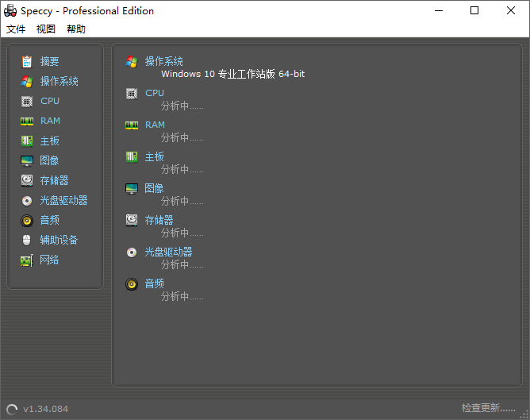This screenshot has height=420, width=530.
Task: Select 操作系统 label in the sidebar
Action: coord(60,81)
